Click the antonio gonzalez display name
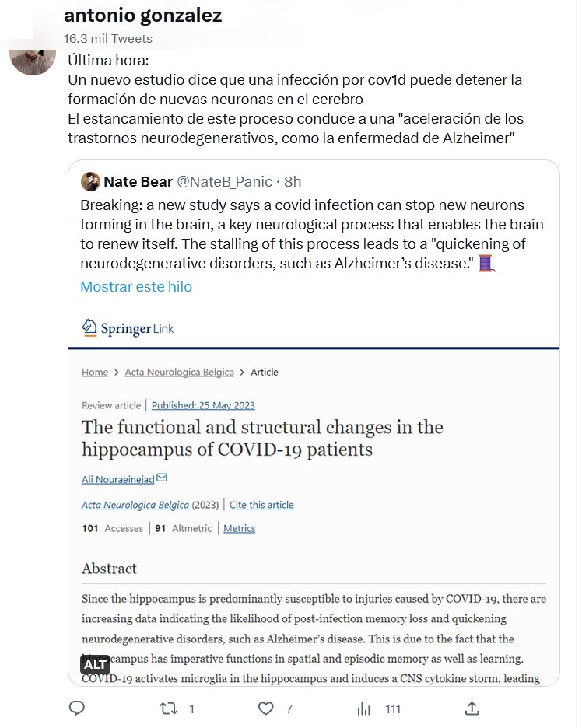The image size is (582, 728). coord(142,16)
